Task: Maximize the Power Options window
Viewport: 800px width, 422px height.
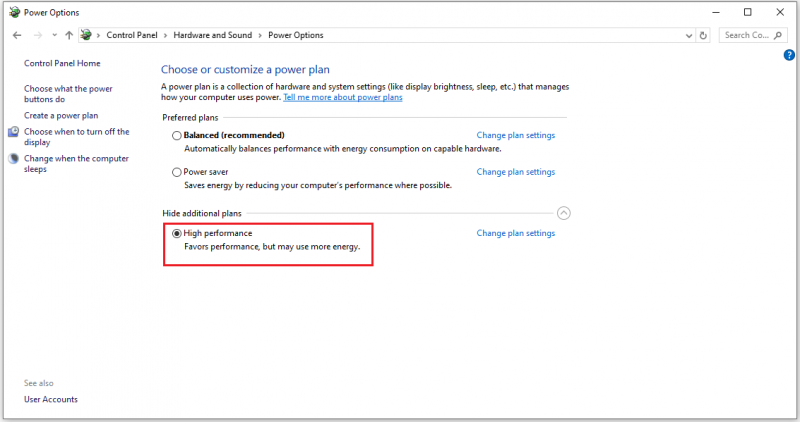Action: 747,12
